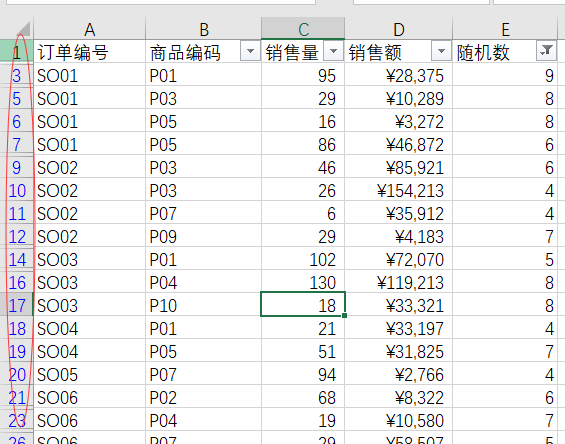The image size is (565, 444).
Task: Select row 20 header
Action: [x=17, y=374]
